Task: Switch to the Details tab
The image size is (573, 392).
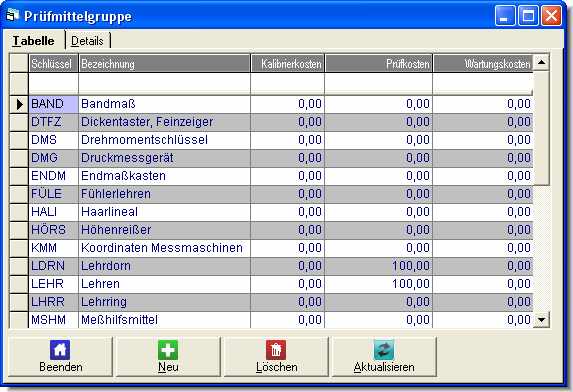Action: (x=87, y=41)
